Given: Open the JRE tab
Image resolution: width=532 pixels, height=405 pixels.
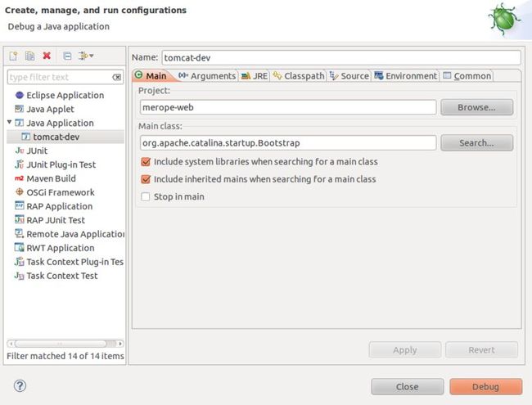Looking at the screenshot, I should (x=255, y=76).
